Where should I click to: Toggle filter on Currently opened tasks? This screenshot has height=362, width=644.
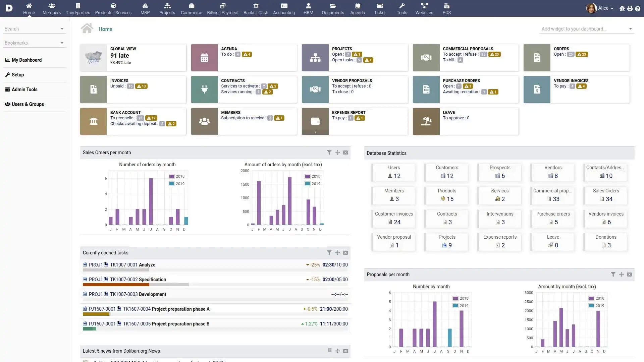pos(329,253)
